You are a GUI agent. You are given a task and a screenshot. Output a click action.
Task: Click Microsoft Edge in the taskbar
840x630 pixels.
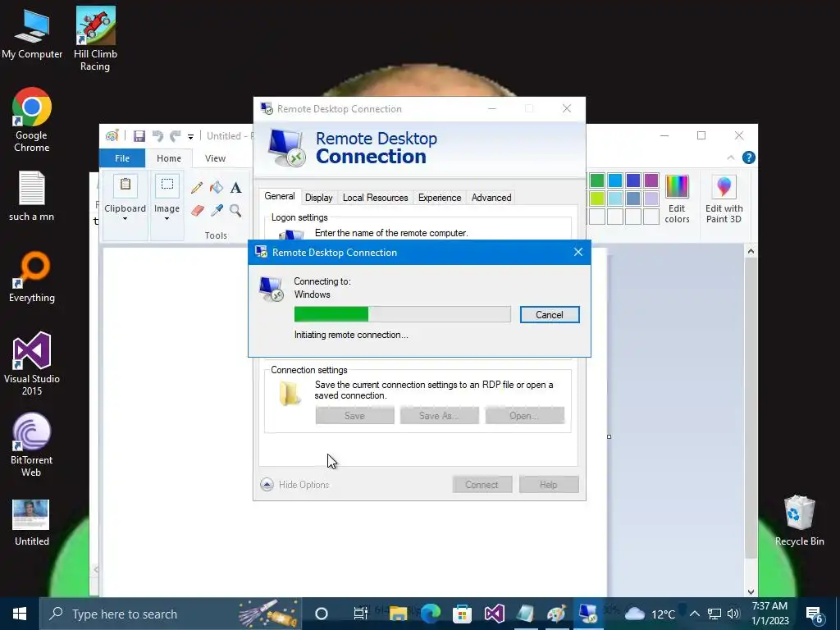pyautogui.click(x=430, y=614)
